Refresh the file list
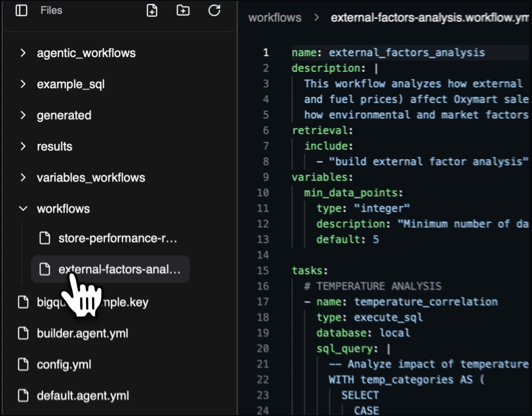 click(214, 10)
